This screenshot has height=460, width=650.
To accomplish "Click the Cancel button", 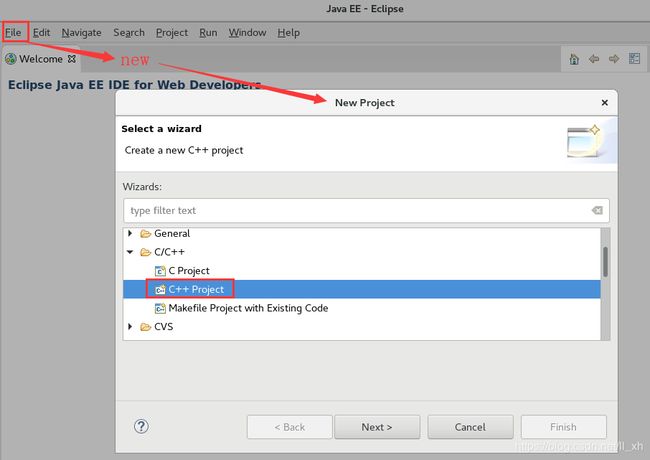I will [x=470, y=427].
